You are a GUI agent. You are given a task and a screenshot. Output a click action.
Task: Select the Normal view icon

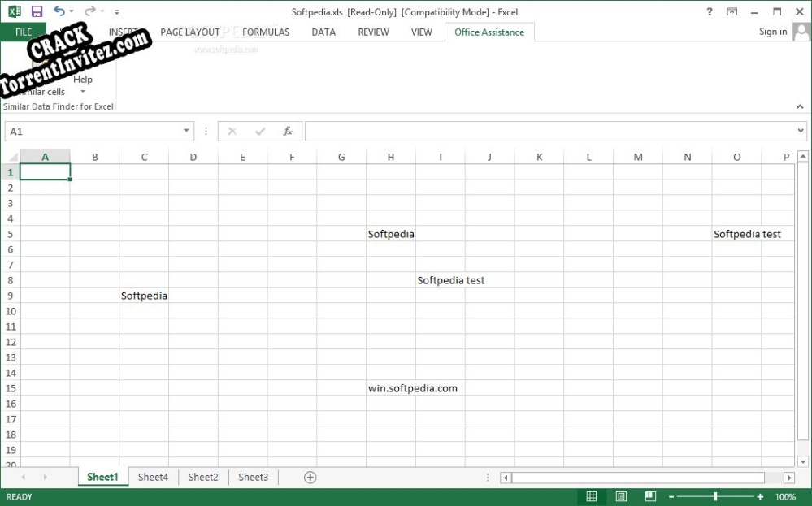coord(592,496)
